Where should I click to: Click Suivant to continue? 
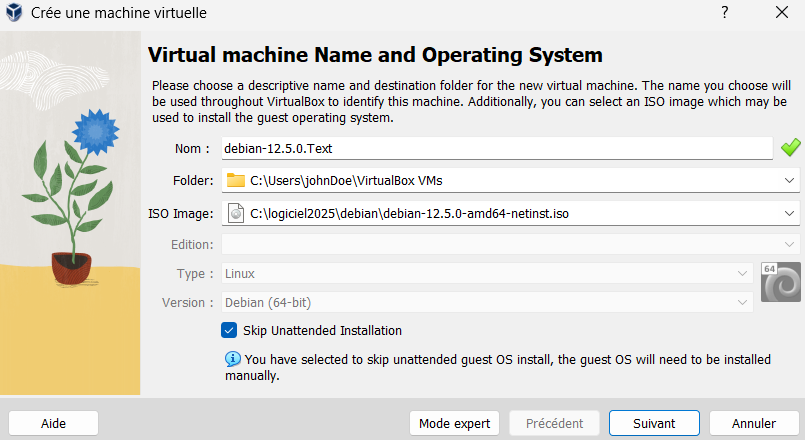pyautogui.click(x=654, y=424)
